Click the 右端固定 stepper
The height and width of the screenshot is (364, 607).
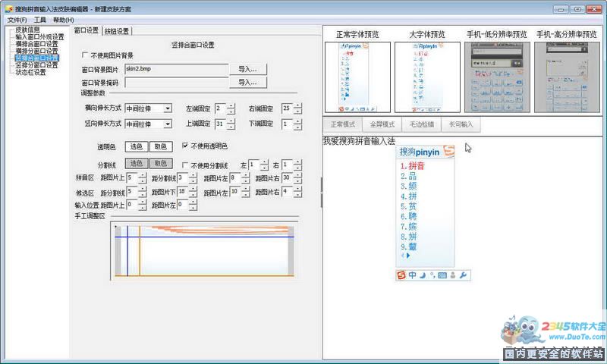(297, 108)
